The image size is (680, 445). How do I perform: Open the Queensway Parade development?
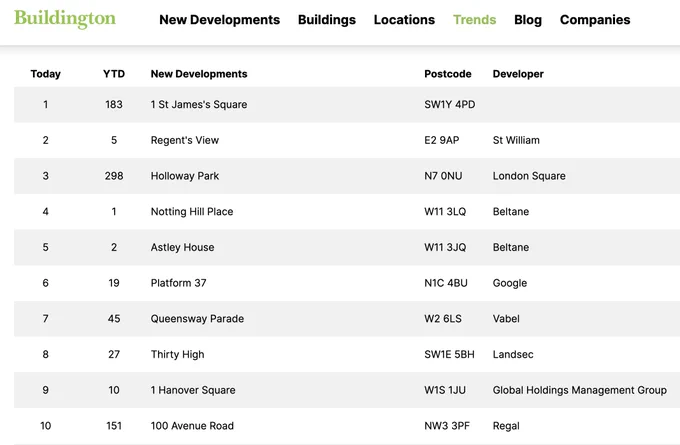pos(197,319)
